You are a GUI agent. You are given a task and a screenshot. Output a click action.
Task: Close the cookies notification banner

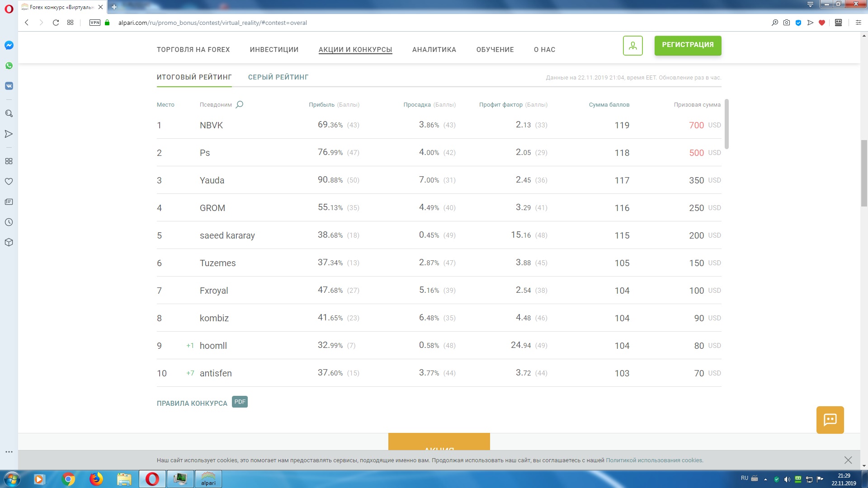[848, 460]
